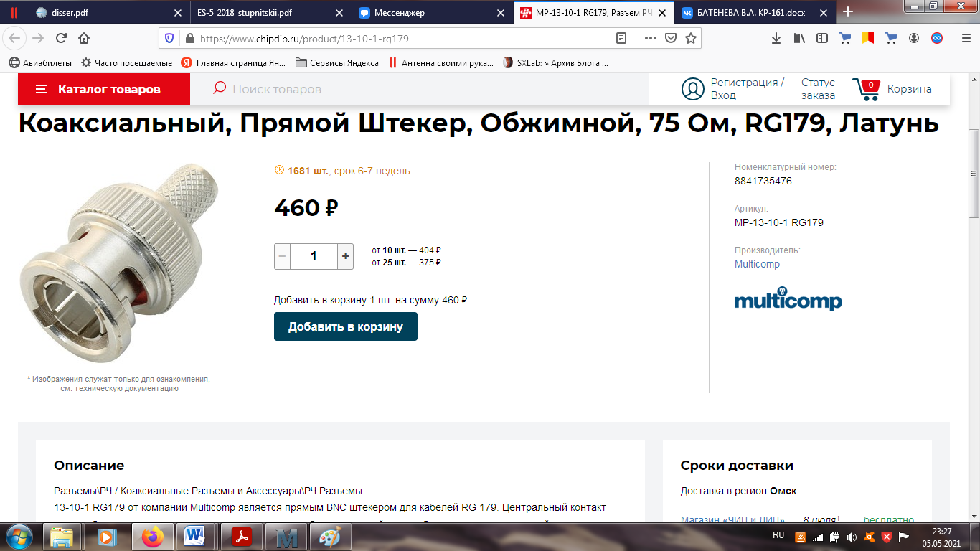
Task: Click the Статус заказа link
Action: click(x=819, y=89)
